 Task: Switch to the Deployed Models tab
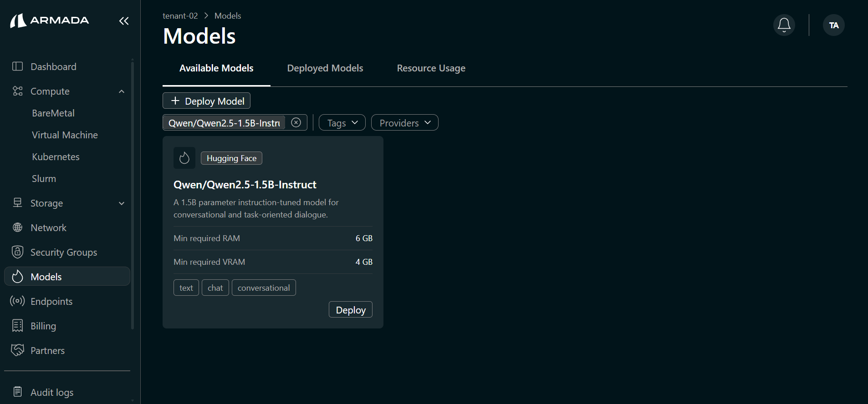(x=325, y=68)
